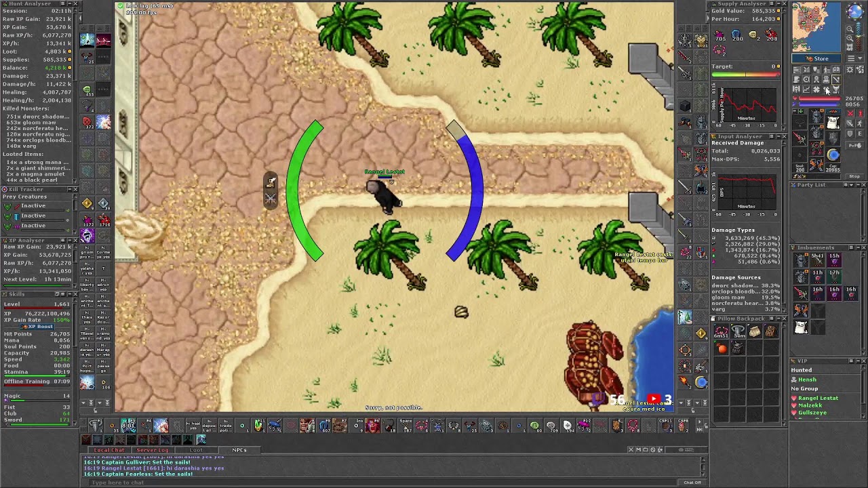
Task: Click the 6m51 item in Pillow Backpack
Action: tap(722, 331)
